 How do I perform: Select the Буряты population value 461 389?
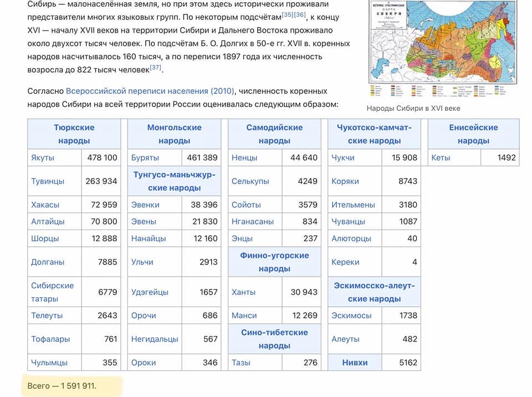click(202, 157)
